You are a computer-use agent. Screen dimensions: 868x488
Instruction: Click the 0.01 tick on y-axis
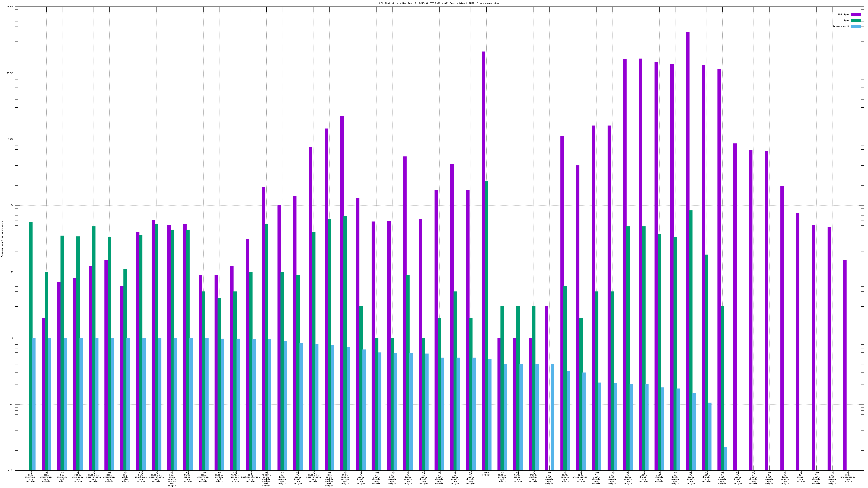tap(11, 470)
